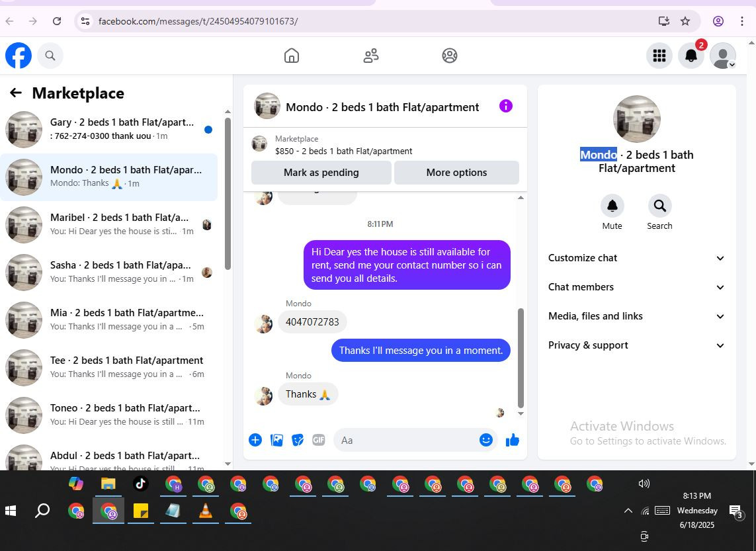The image size is (756, 551).
Task: Open Chrome three-dot menu
Action: point(741,21)
